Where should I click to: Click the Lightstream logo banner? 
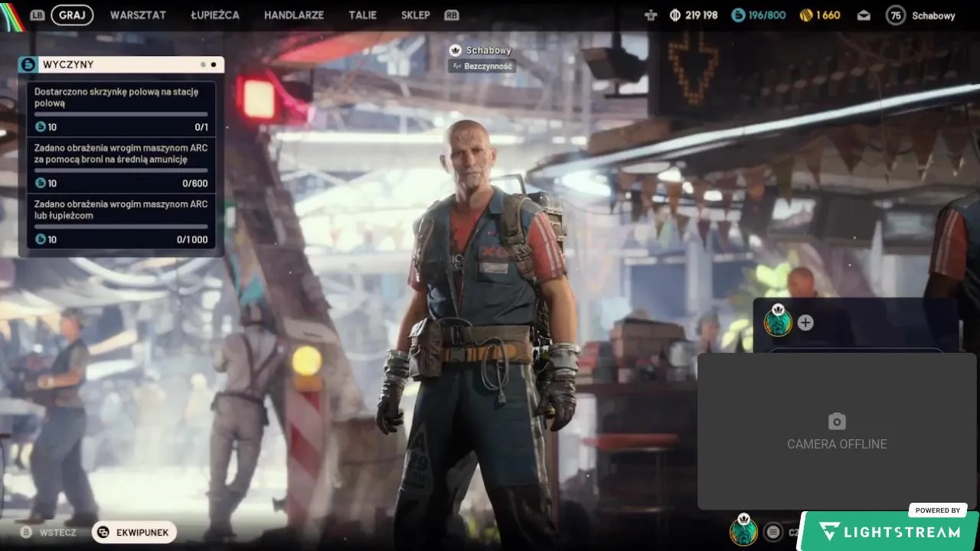pyautogui.click(x=889, y=532)
